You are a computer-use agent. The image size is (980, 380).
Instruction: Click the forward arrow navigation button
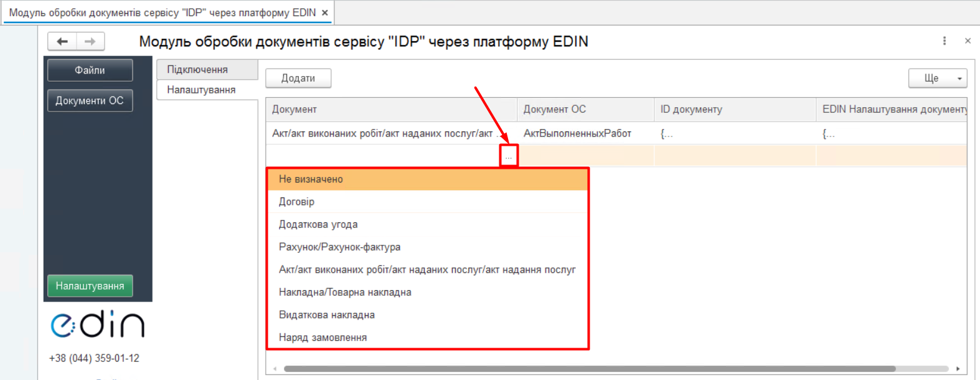pos(90,42)
